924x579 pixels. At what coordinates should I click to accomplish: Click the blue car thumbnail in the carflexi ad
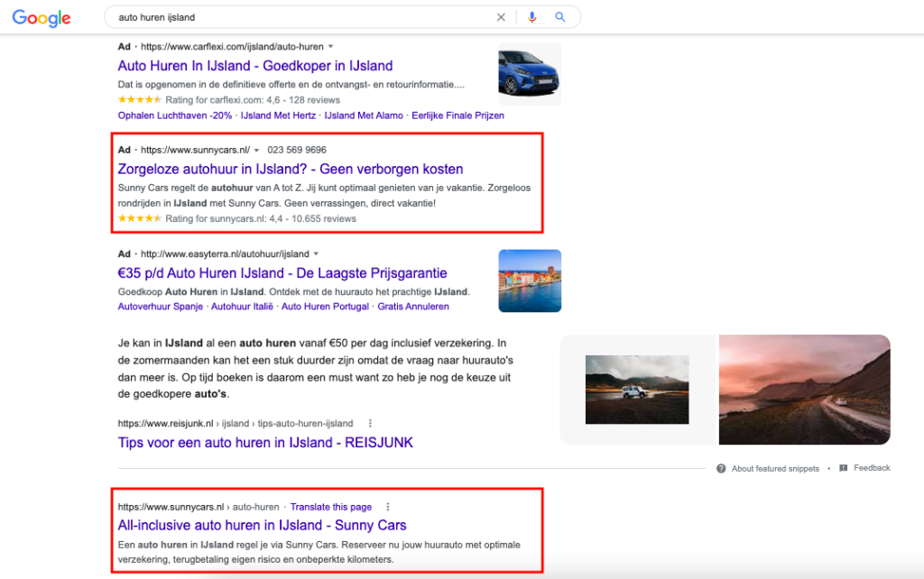pyautogui.click(x=530, y=74)
